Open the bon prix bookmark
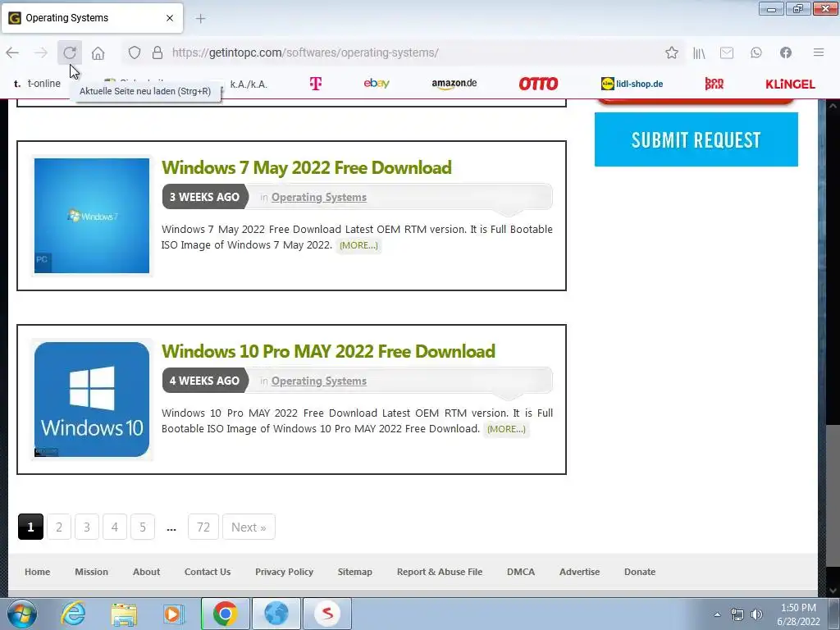840x630 pixels. 714,84
